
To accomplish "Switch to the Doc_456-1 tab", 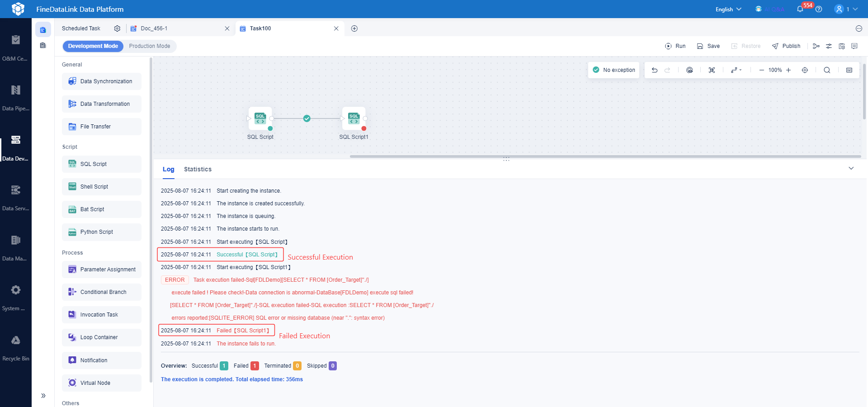I will (x=180, y=28).
